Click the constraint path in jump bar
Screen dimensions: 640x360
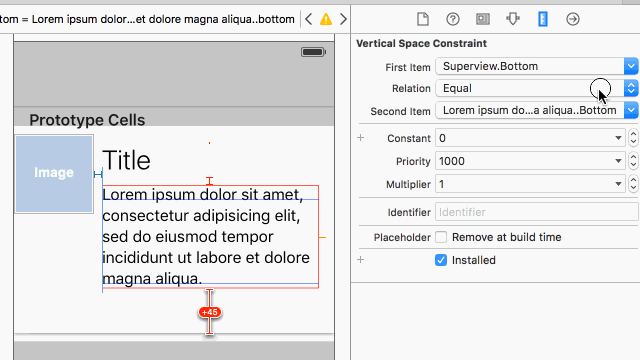[147, 19]
